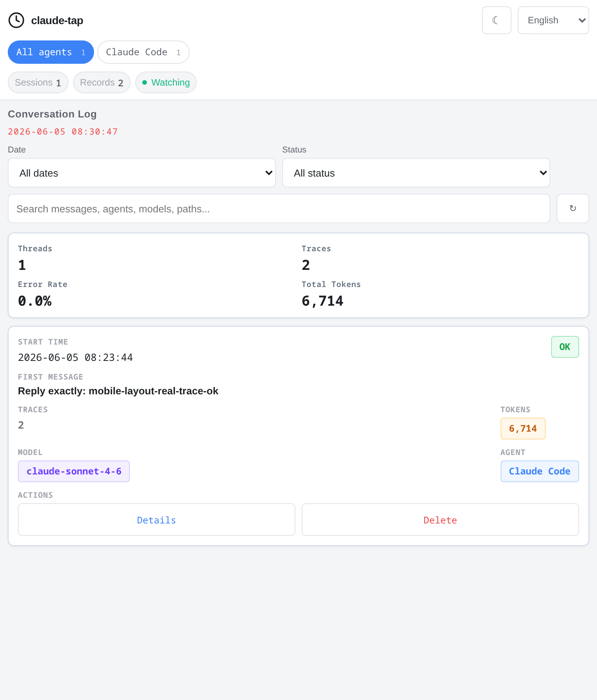Click the 6,714 tokens badge
Viewport: 597px width, 700px height.
pyautogui.click(x=523, y=429)
